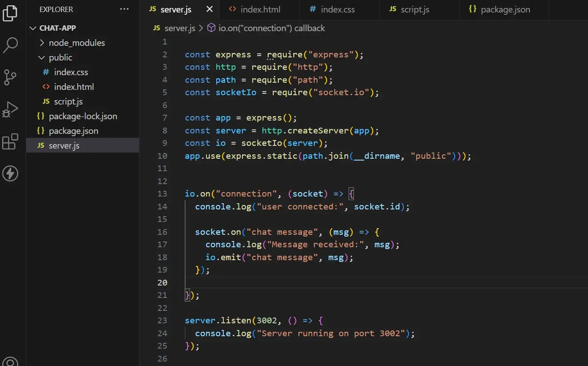Switch to the index.html tab
The width and height of the screenshot is (588, 366).
pyautogui.click(x=260, y=9)
